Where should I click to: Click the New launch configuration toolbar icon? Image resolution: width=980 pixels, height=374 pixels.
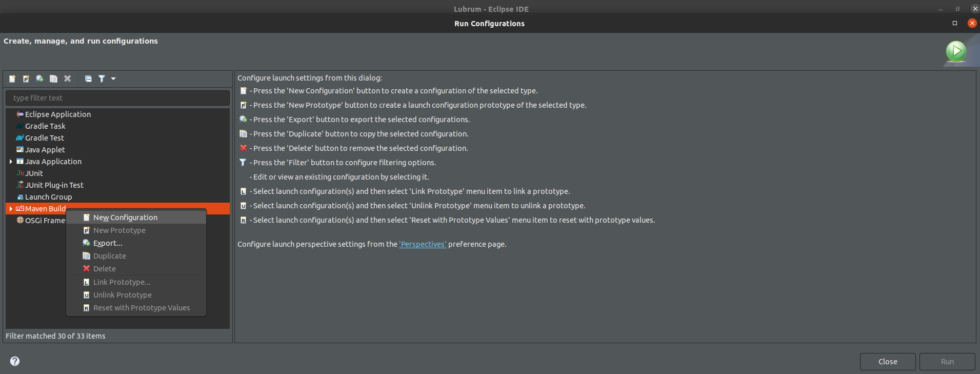12,78
